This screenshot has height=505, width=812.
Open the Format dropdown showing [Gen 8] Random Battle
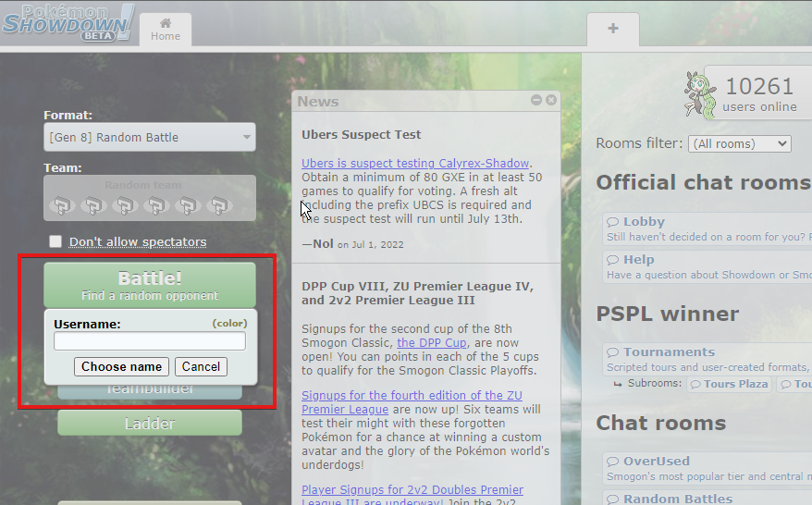(x=150, y=137)
